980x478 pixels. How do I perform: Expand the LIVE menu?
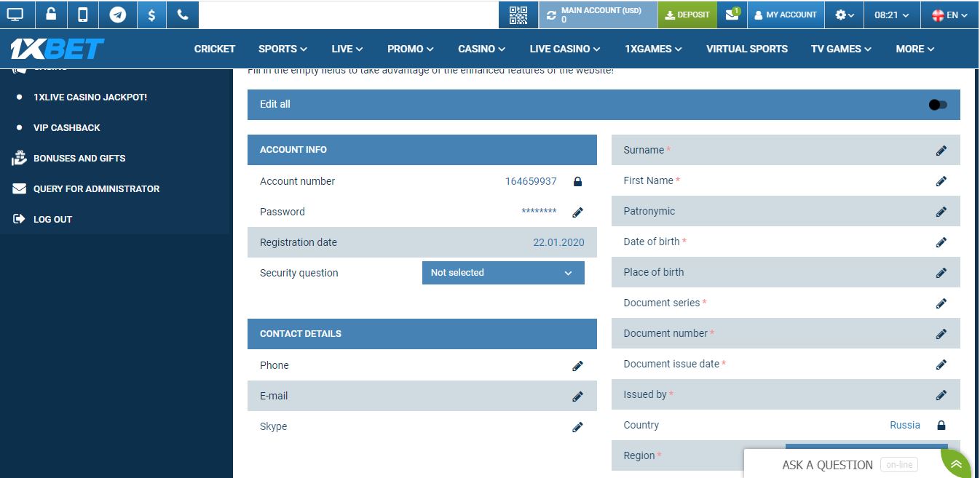click(347, 49)
